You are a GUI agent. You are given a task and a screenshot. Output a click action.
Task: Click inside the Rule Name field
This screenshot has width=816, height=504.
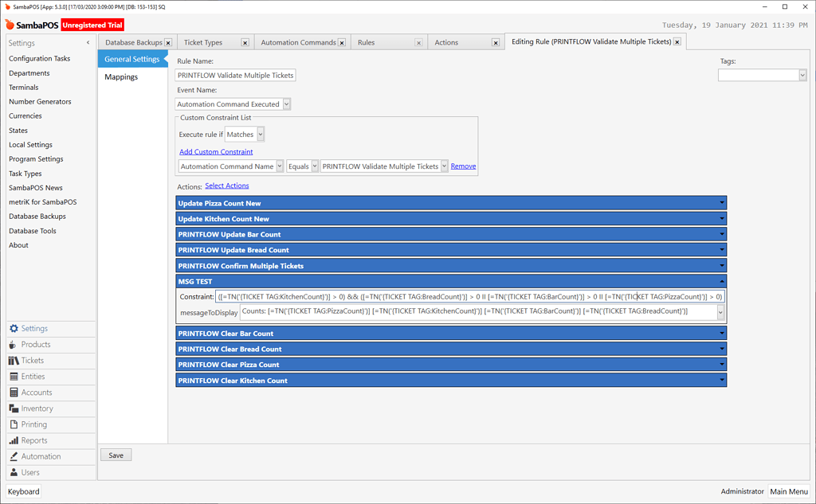pyautogui.click(x=235, y=75)
